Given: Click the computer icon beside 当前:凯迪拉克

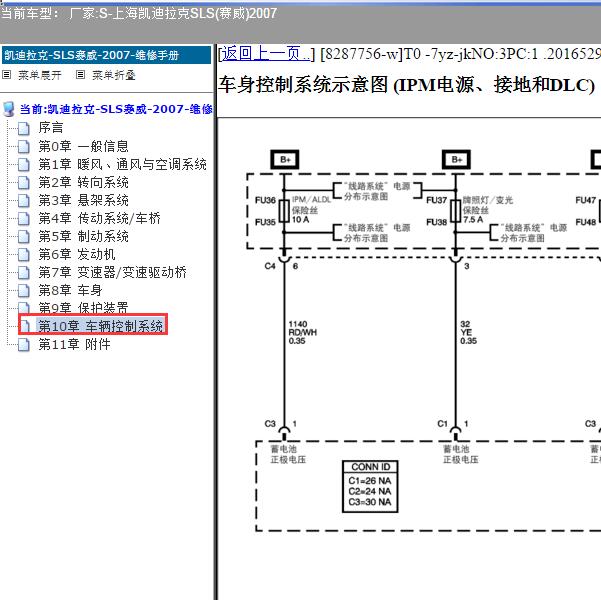Looking at the screenshot, I should (8, 109).
